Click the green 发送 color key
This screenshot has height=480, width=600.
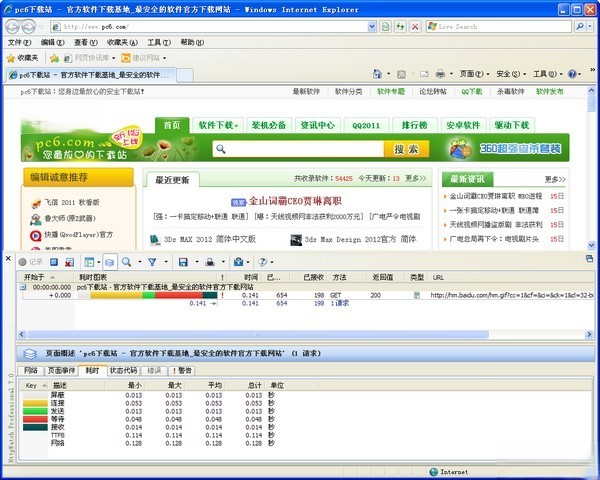[x=35, y=411]
